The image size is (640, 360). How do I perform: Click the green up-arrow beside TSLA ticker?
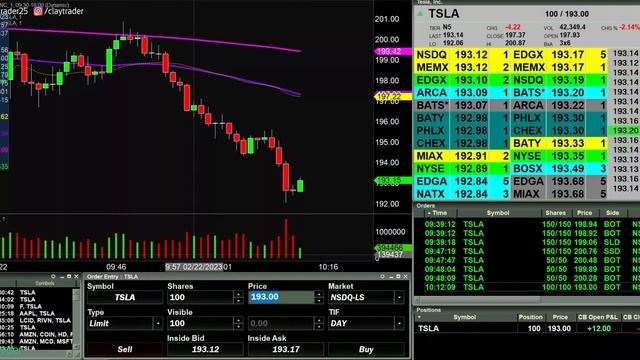[420, 13]
